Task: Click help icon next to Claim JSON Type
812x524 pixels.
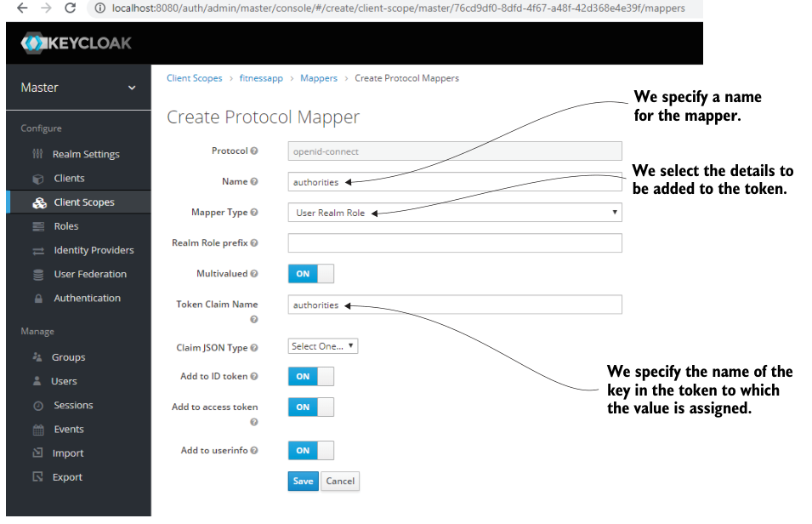Action: (254, 348)
